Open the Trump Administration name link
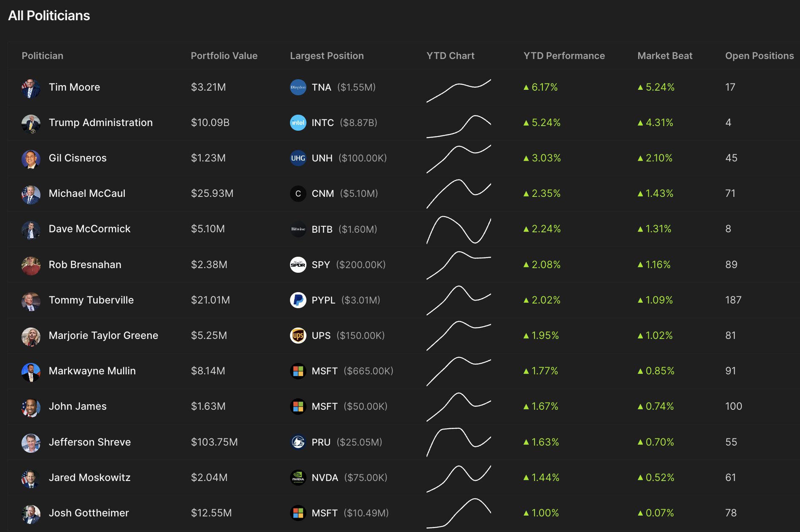Viewport: 800px width, 532px height. point(101,123)
